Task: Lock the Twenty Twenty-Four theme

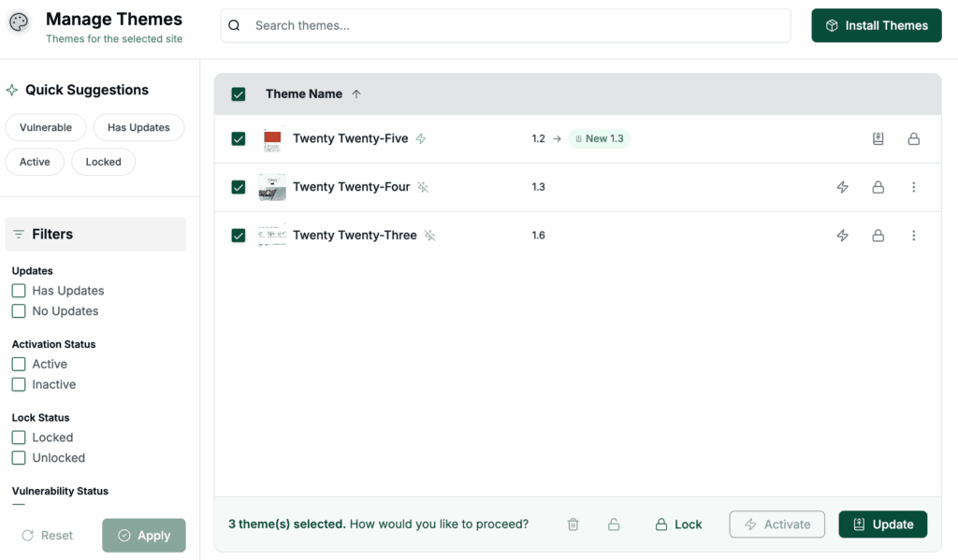Action: point(878,187)
